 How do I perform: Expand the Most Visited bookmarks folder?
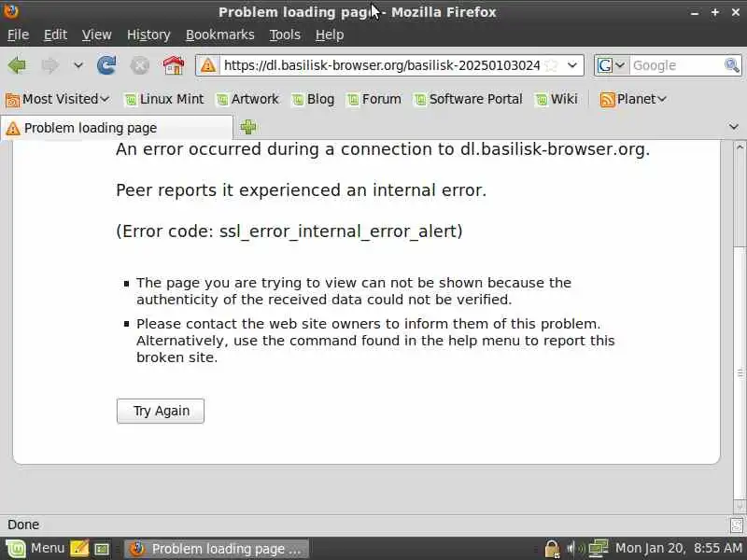pos(58,99)
